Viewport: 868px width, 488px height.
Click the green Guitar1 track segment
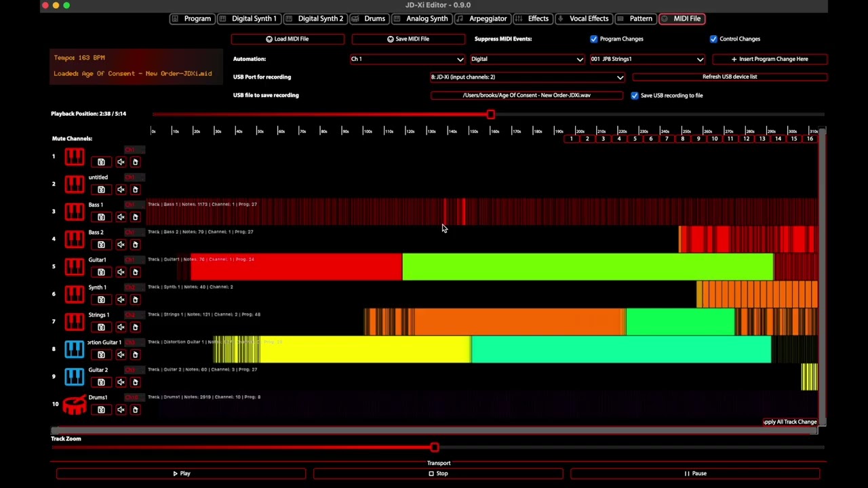(x=588, y=266)
